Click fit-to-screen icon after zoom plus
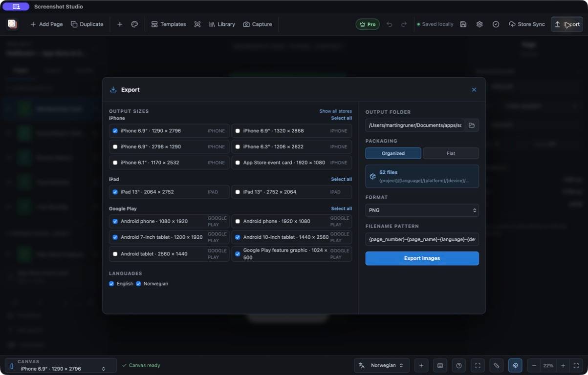Image resolution: width=588 pixels, height=375 pixels. pos(576,365)
